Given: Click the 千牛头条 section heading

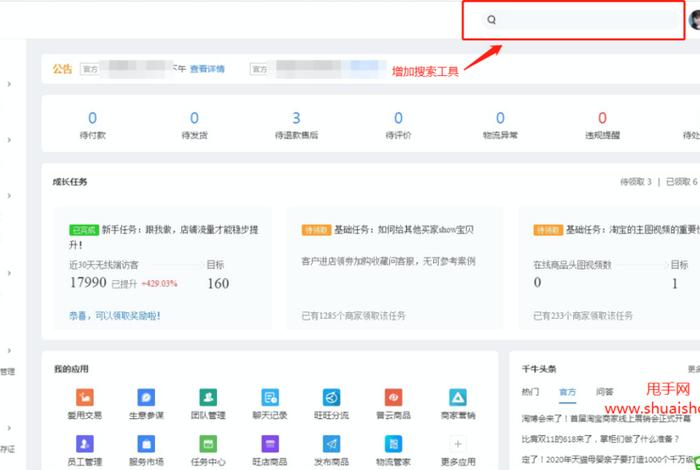Looking at the screenshot, I should (539, 369).
